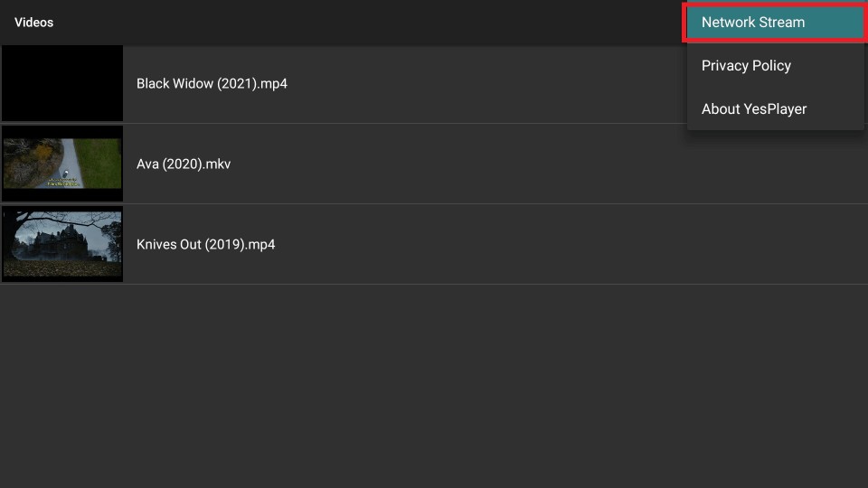Choose the highlighted teal menu option
The height and width of the screenshot is (488, 868).
click(x=775, y=22)
